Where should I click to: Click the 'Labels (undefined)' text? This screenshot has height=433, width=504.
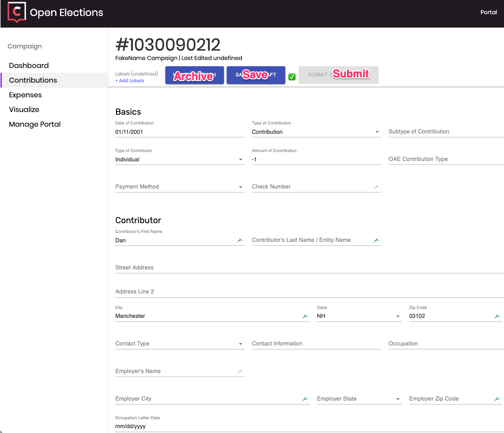click(136, 74)
